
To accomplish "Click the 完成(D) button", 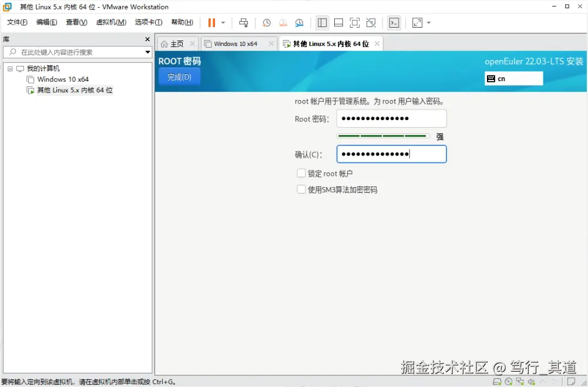I will 179,77.
